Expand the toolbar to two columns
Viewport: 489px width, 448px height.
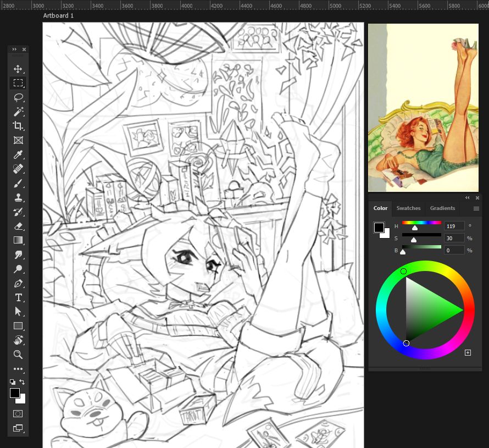14,49
